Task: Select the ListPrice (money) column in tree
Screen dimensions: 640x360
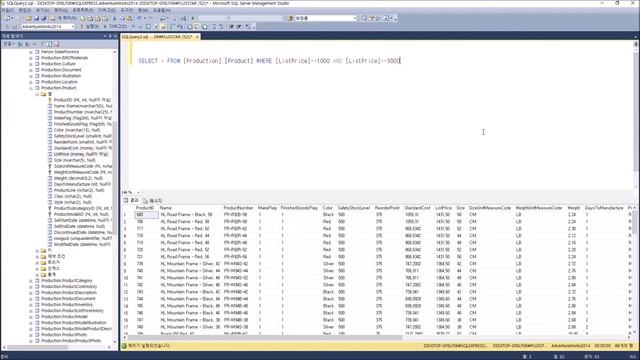Action: coord(81,154)
